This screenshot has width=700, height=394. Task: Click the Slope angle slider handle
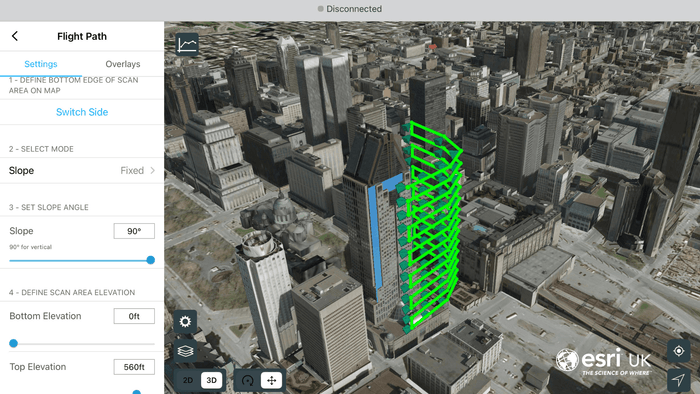point(151,260)
